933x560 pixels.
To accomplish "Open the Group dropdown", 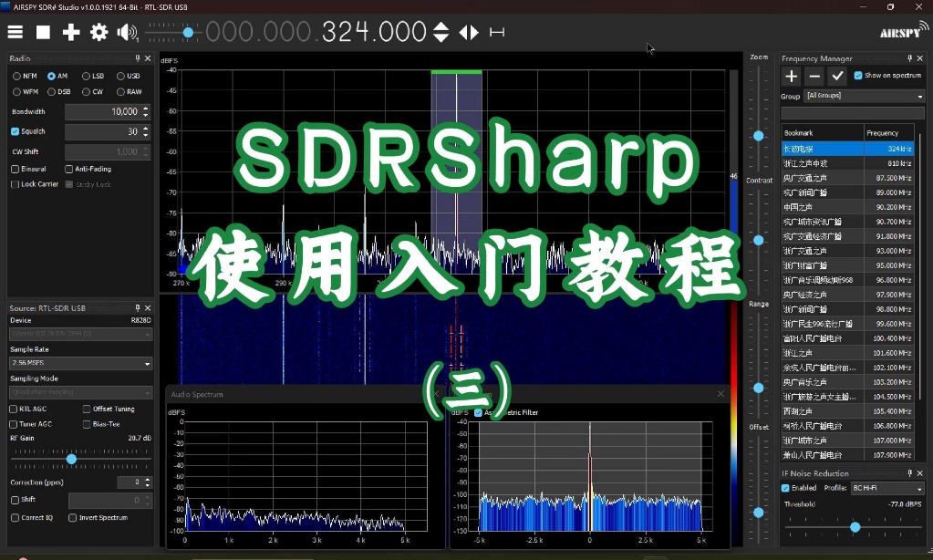I will click(x=864, y=96).
